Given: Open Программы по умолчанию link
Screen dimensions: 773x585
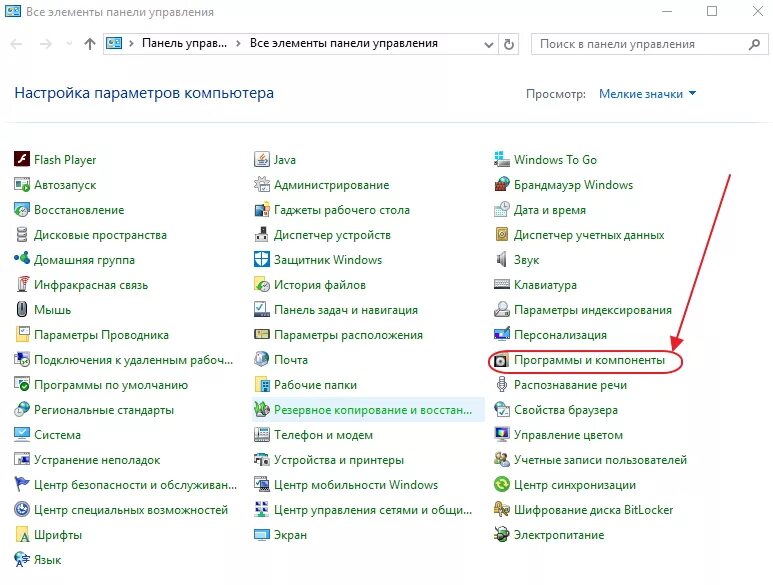Looking at the screenshot, I should pyautogui.click(x=111, y=385).
